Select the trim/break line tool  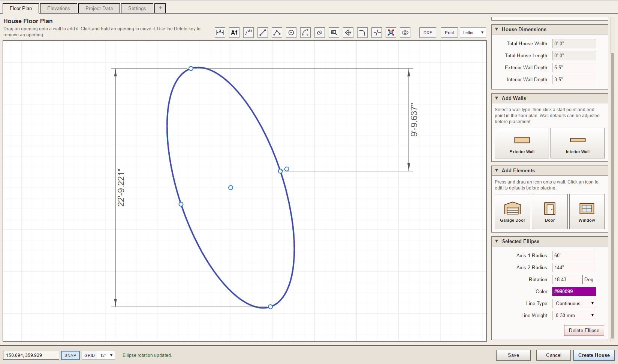[x=377, y=33]
